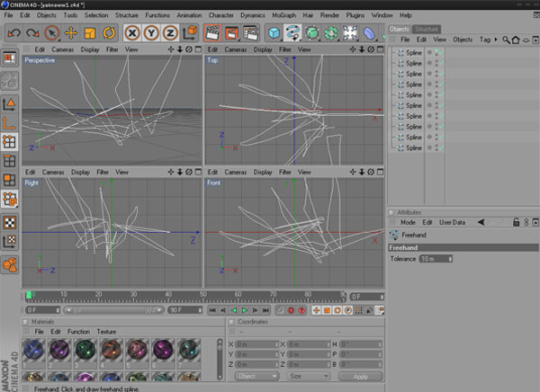Viewport: 540px width, 392px height.
Task: Select the Live Selection tool
Action: pyautogui.click(x=51, y=33)
